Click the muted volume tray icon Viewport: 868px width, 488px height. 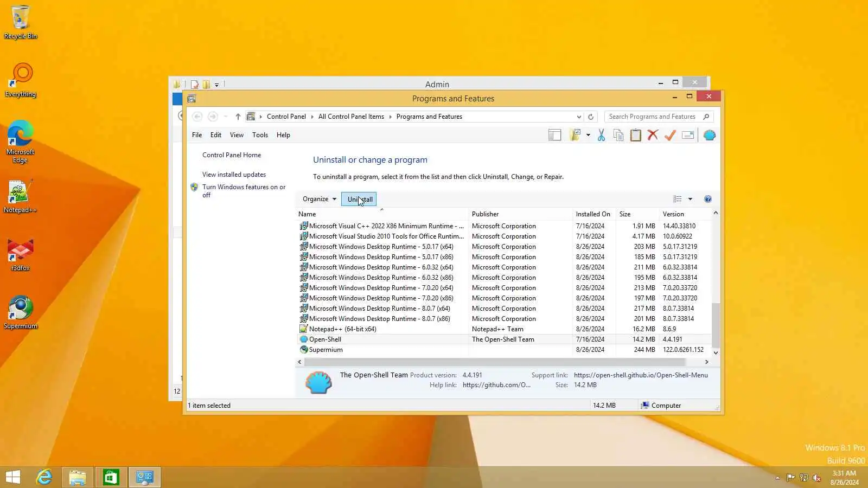816,478
